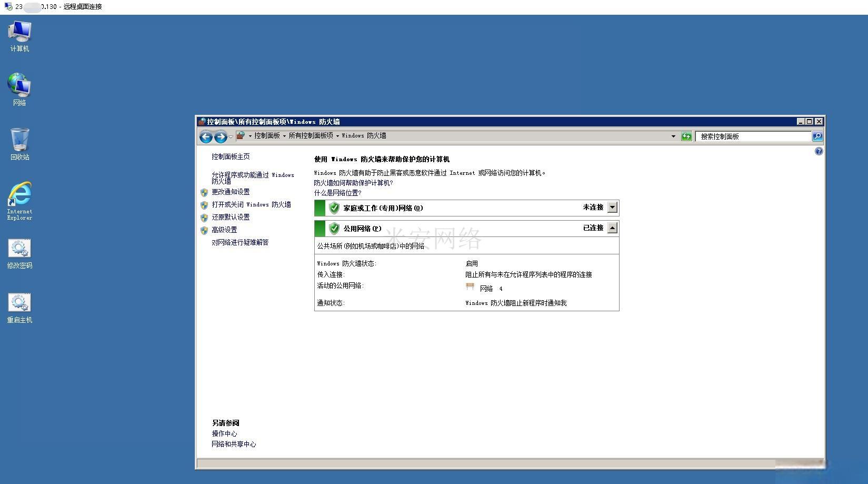Click the bench icon beside 网络 4

point(470,287)
